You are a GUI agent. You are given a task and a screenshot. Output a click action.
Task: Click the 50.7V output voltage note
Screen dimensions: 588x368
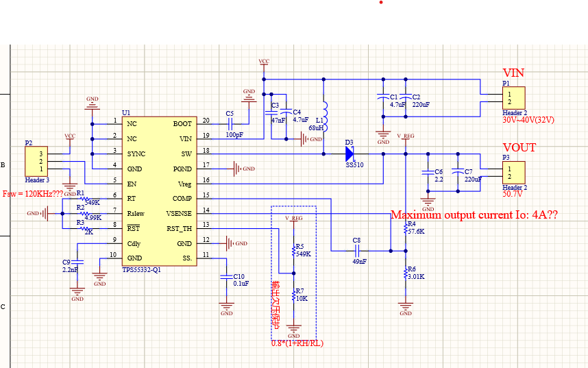(512, 195)
